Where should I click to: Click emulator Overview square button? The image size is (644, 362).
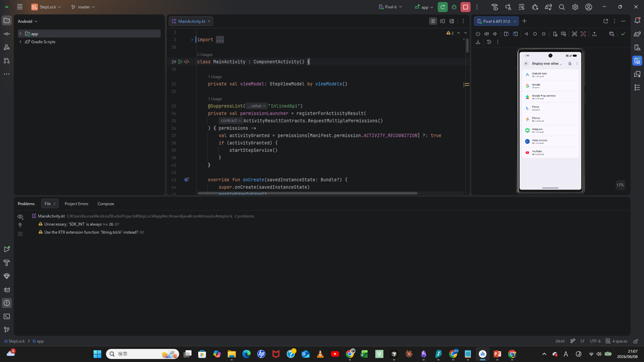click(x=544, y=34)
